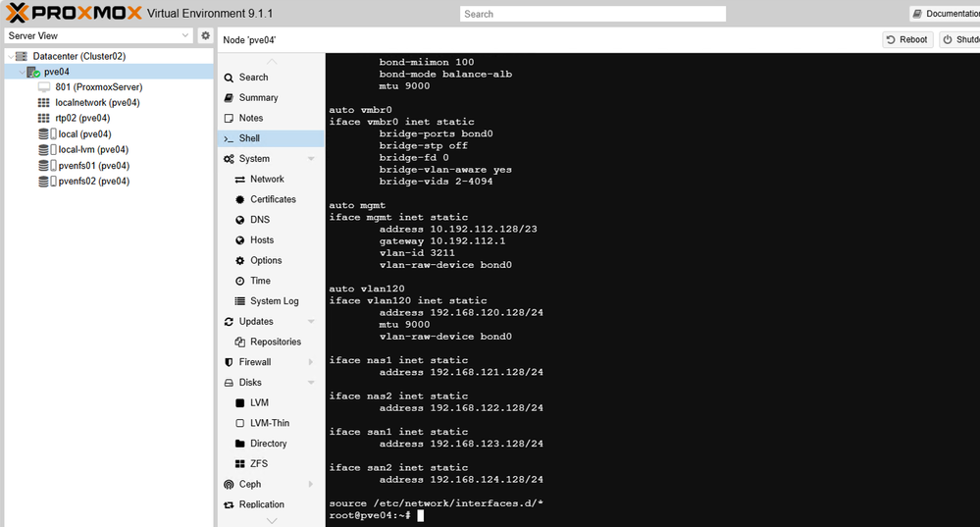980x527 pixels.
Task: Click the 'gateway 10.192.112.1' terminal line
Action: (441, 241)
